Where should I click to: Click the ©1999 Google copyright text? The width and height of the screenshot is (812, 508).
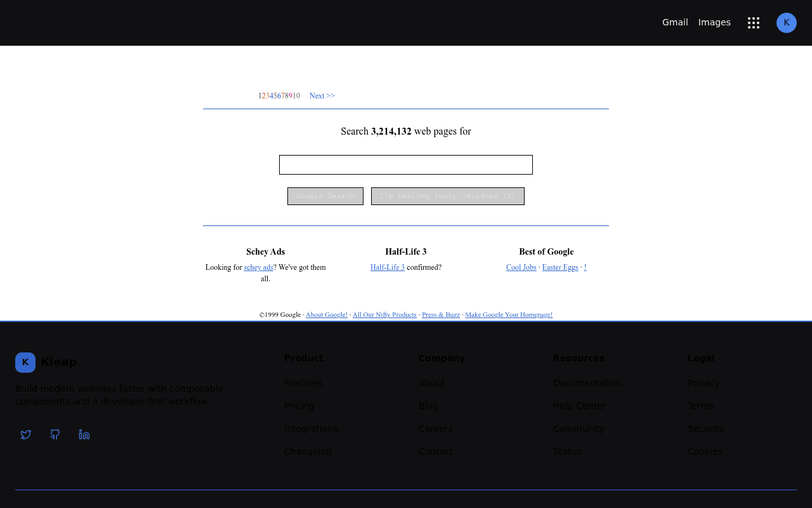pos(280,314)
